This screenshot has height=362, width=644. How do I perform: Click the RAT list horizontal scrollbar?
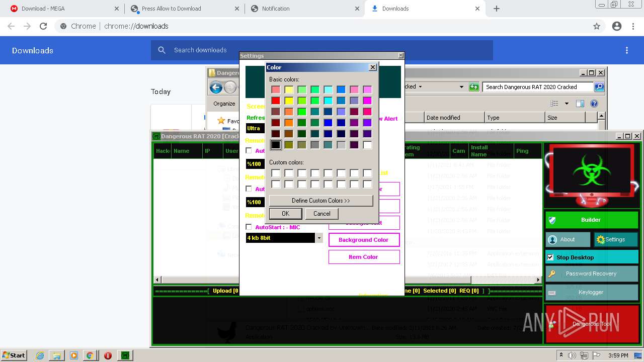pos(348,280)
